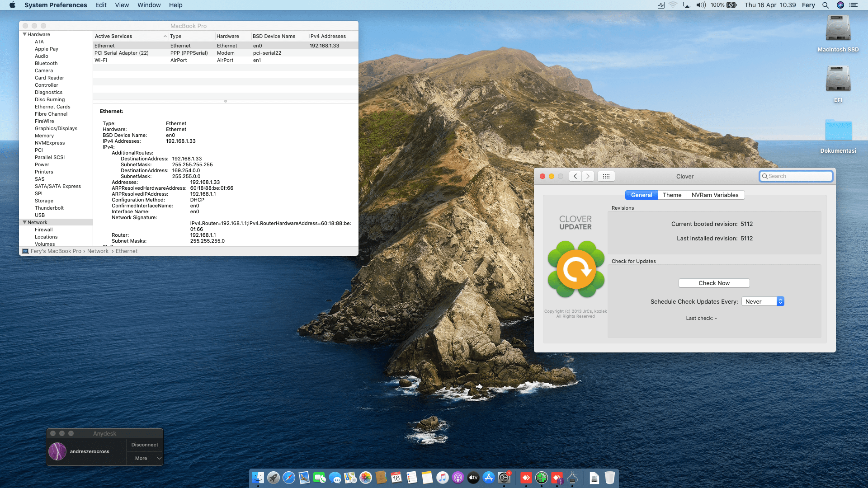Open the Spotlight magnifier in the menu bar
This screenshot has width=868, height=488.
(825, 5)
